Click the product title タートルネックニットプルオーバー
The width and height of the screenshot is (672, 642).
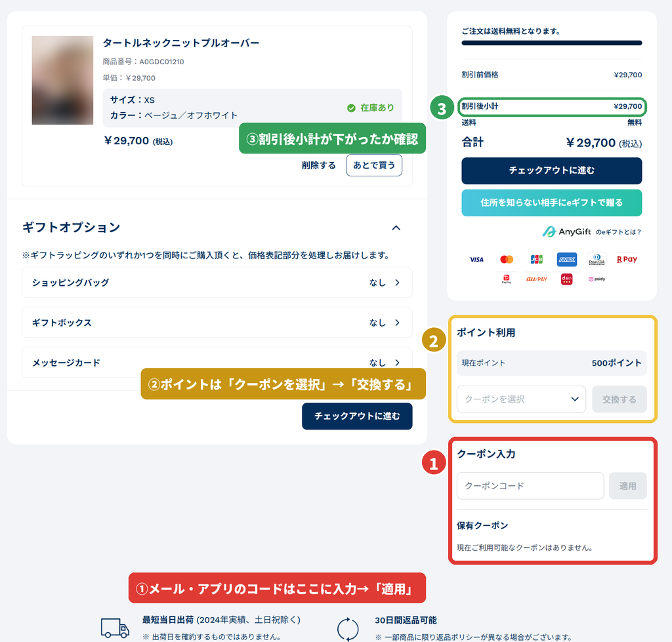[x=181, y=43]
